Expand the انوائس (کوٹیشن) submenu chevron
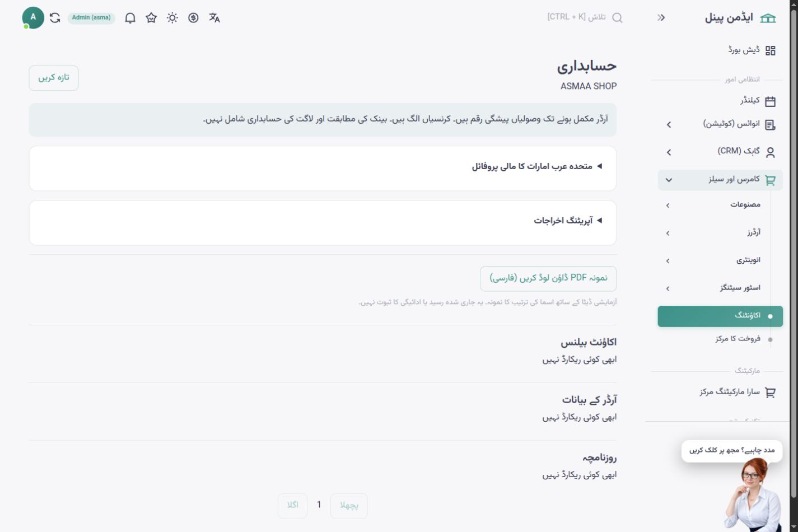This screenshot has height=532, width=798. point(669,124)
